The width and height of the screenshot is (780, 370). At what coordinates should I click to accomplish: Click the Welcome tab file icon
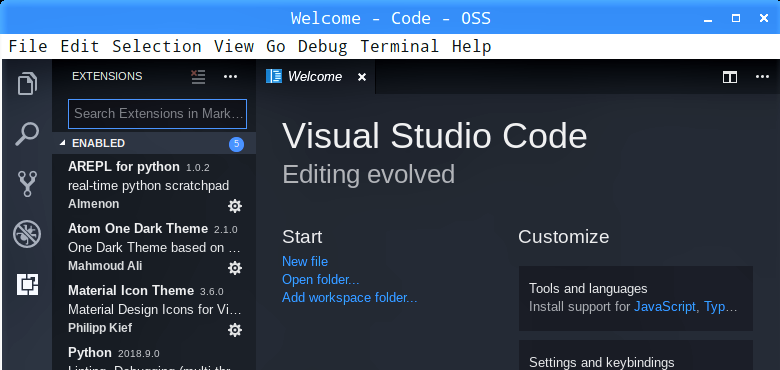coord(274,76)
